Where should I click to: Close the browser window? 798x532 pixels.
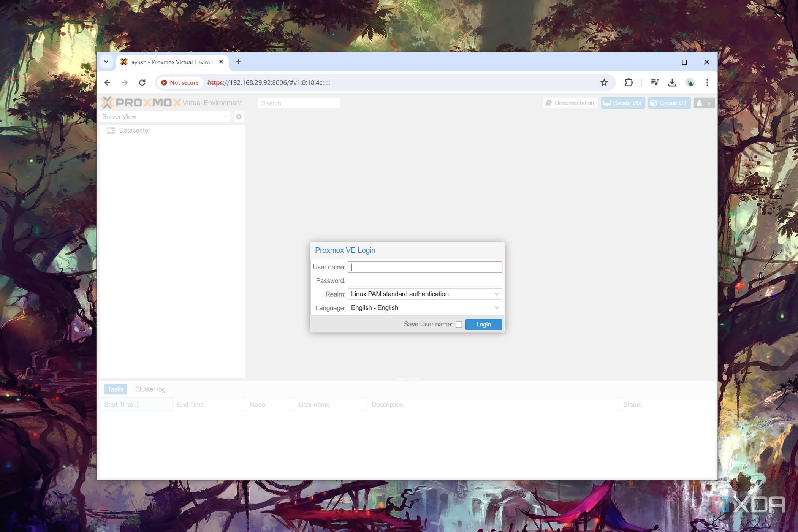click(x=707, y=62)
